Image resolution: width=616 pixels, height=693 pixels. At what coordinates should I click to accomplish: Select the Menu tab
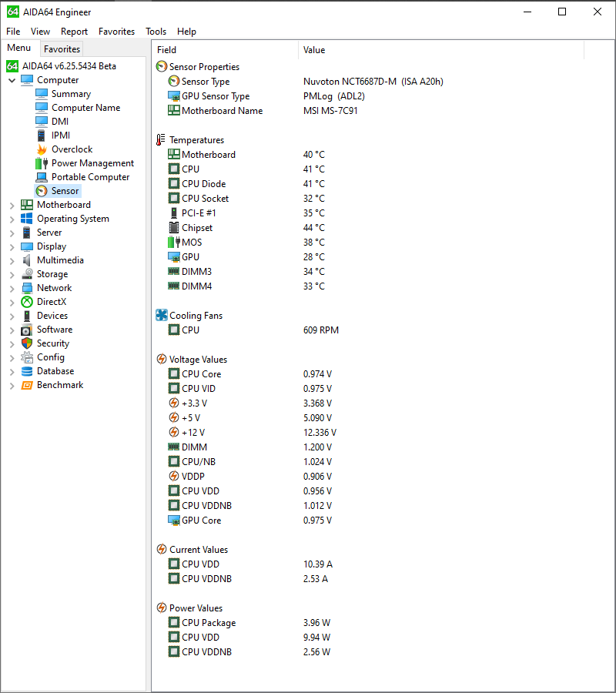point(19,48)
